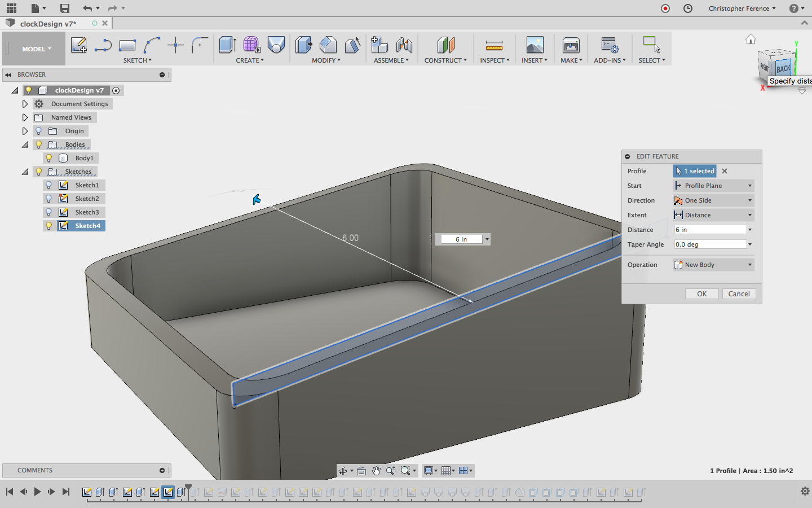
Task: Click the Measure tool in Inspect
Action: pos(493,45)
